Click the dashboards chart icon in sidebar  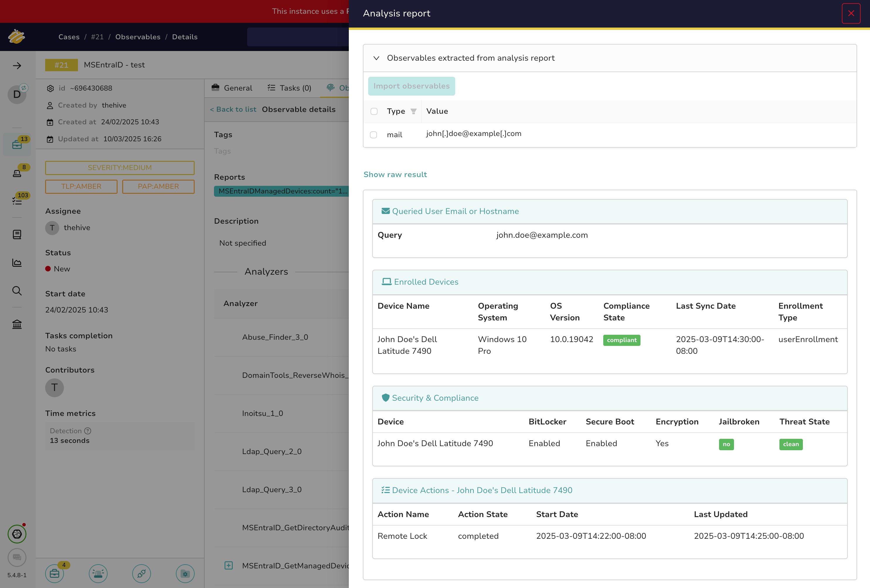point(17,263)
